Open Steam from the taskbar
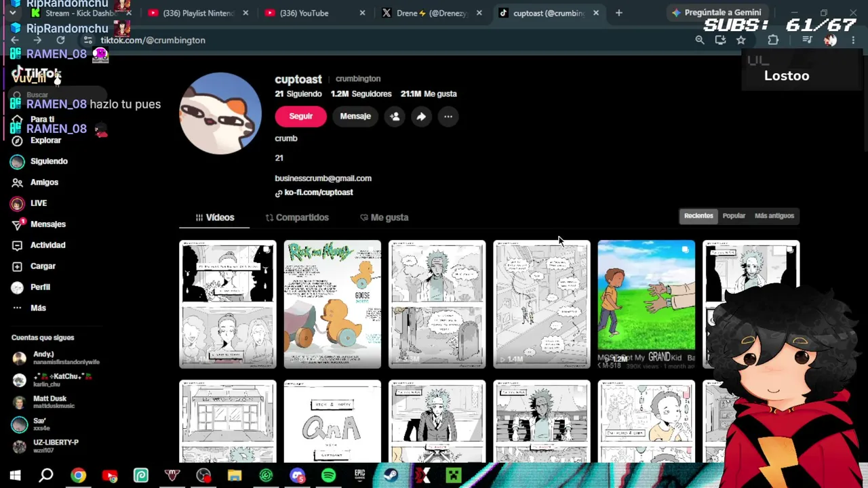The height and width of the screenshot is (488, 868). pyautogui.click(x=391, y=476)
